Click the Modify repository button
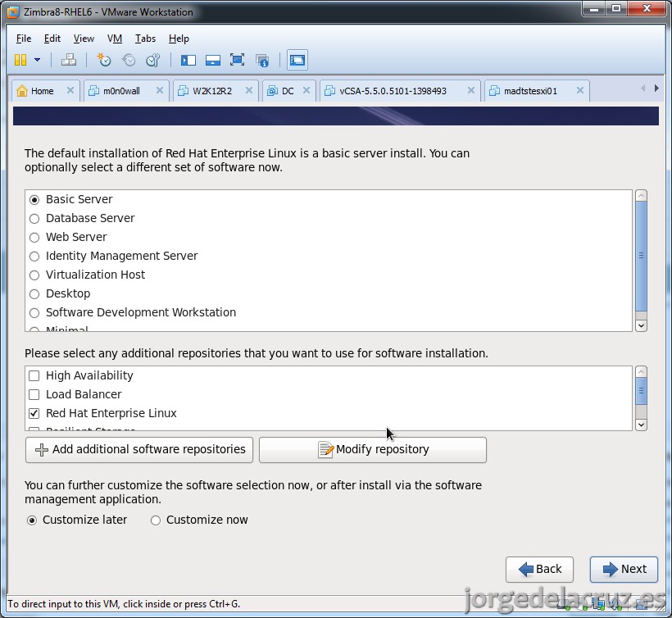The height and width of the screenshot is (618, 672). [373, 450]
